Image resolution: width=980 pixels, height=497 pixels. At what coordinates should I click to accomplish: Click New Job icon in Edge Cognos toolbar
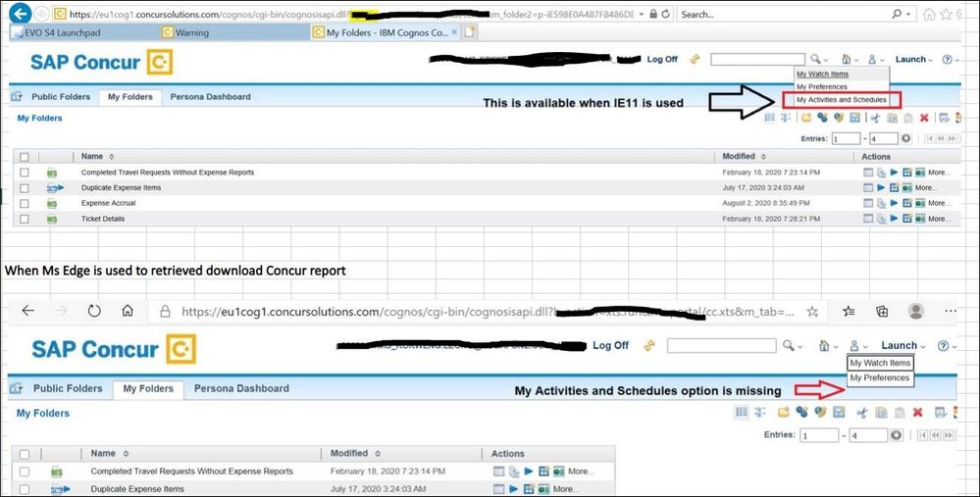(801, 412)
